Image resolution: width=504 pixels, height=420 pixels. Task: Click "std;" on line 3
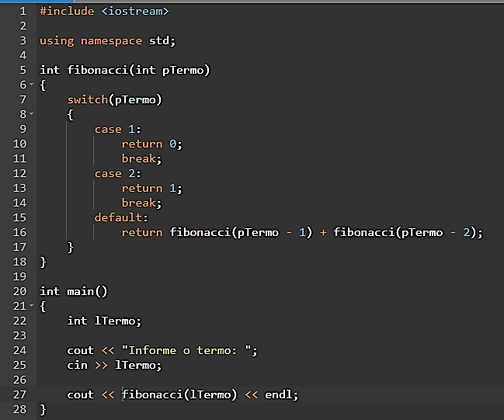point(162,41)
